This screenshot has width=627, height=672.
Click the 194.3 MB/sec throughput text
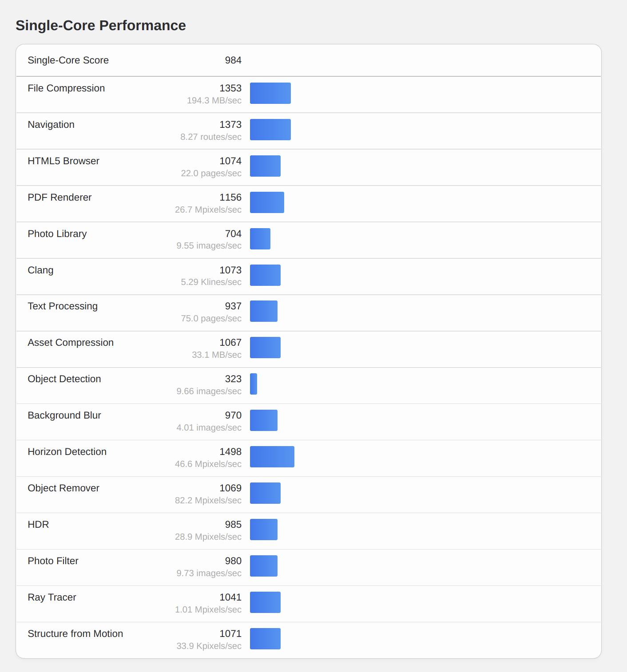214,101
